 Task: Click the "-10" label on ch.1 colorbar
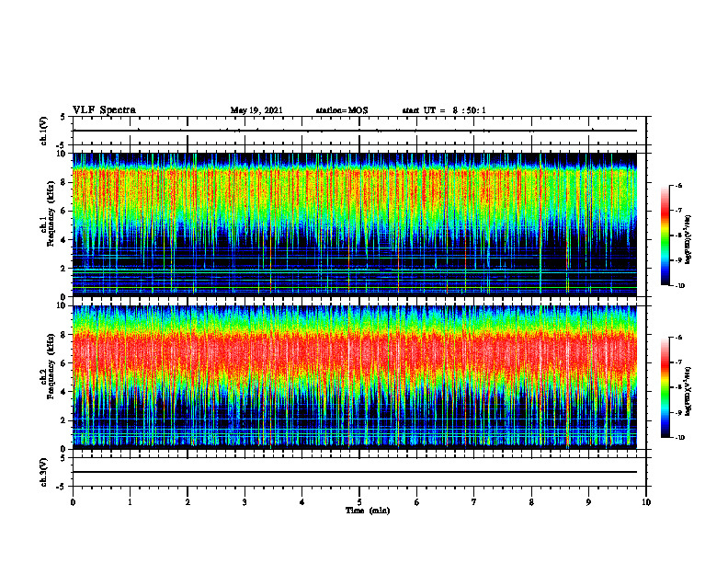[x=679, y=286]
